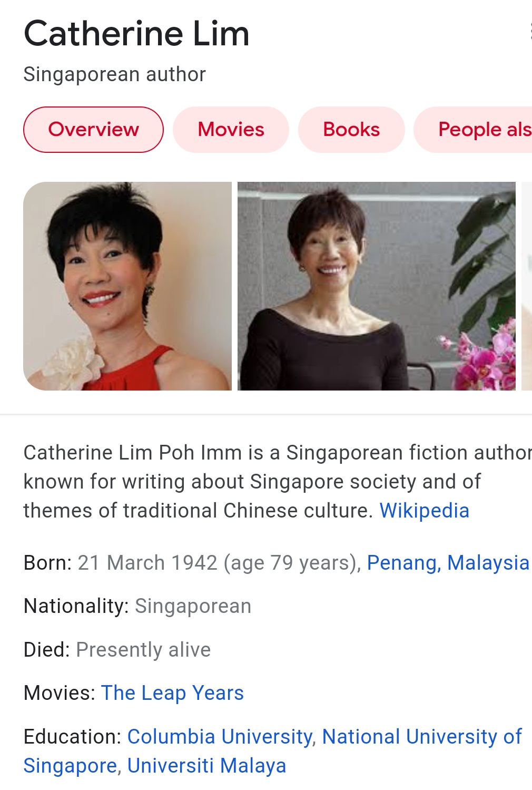Open the Columbia University link
The width and height of the screenshot is (532, 790).
click(x=220, y=737)
